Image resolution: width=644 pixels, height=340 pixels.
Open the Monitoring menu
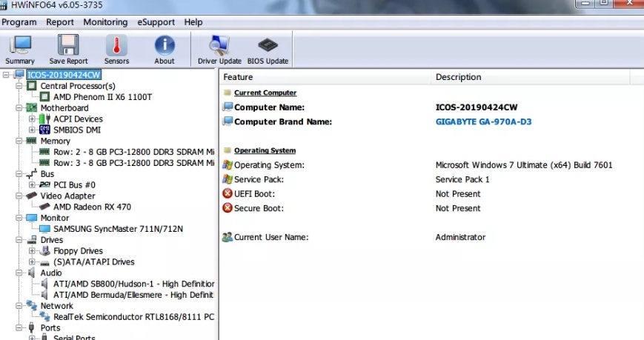pyautogui.click(x=105, y=22)
